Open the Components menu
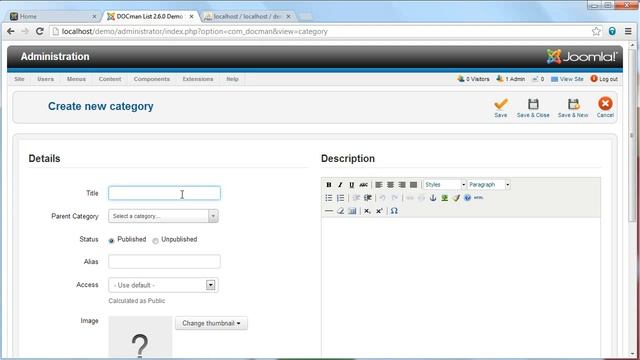The height and width of the screenshot is (360, 640). click(x=151, y=79)
